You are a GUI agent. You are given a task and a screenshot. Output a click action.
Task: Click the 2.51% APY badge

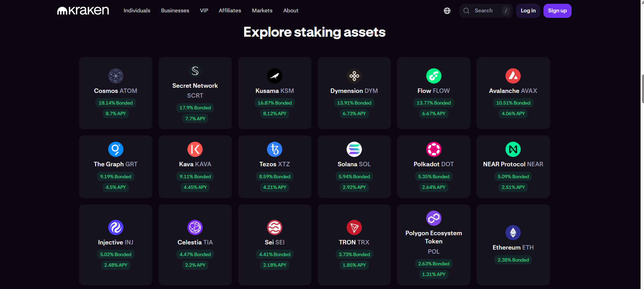click(x=513, y=187)
